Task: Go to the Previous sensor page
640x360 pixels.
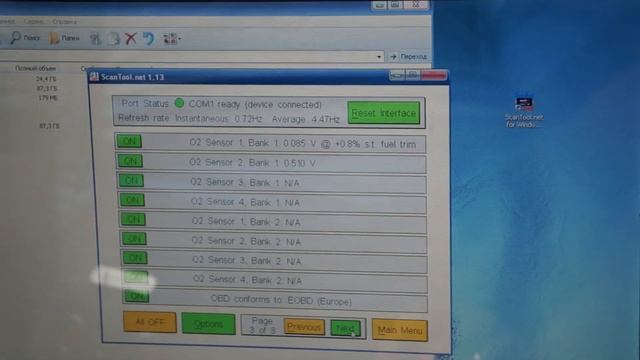Action: [304, 327]
